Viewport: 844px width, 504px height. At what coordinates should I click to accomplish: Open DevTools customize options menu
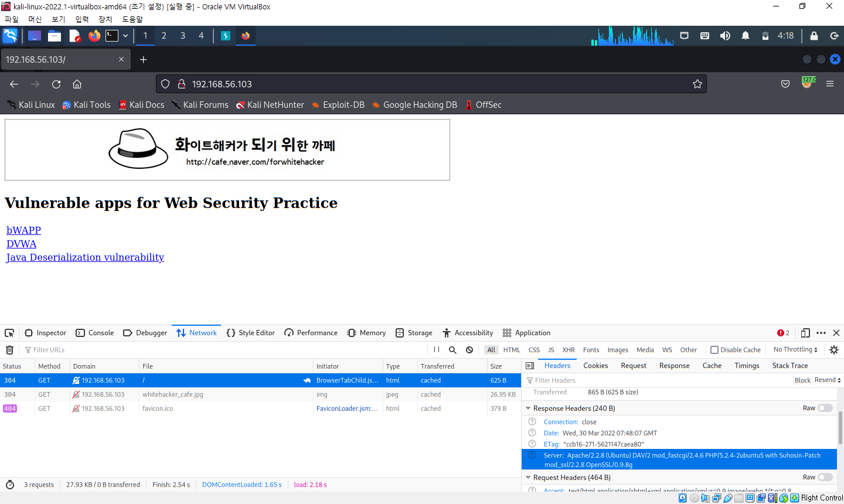pos(821,333)
